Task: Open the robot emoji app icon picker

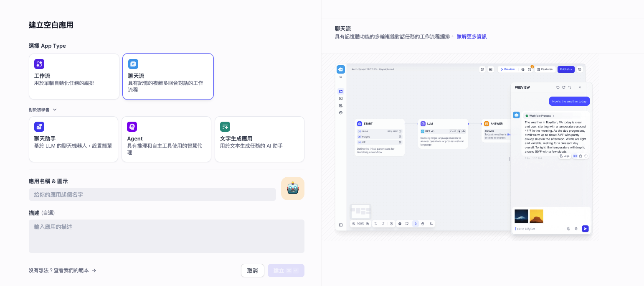Action: [x=292, y=189]
